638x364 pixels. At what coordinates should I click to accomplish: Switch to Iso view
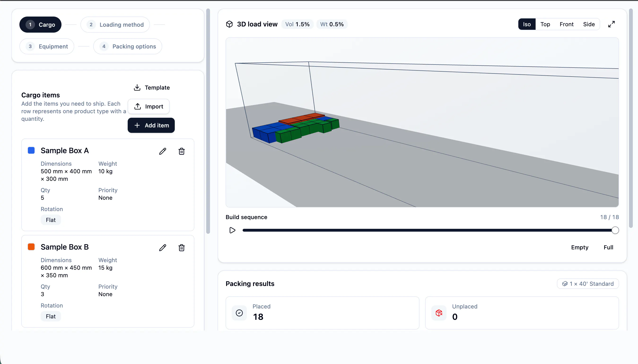[x=527, y=24]
